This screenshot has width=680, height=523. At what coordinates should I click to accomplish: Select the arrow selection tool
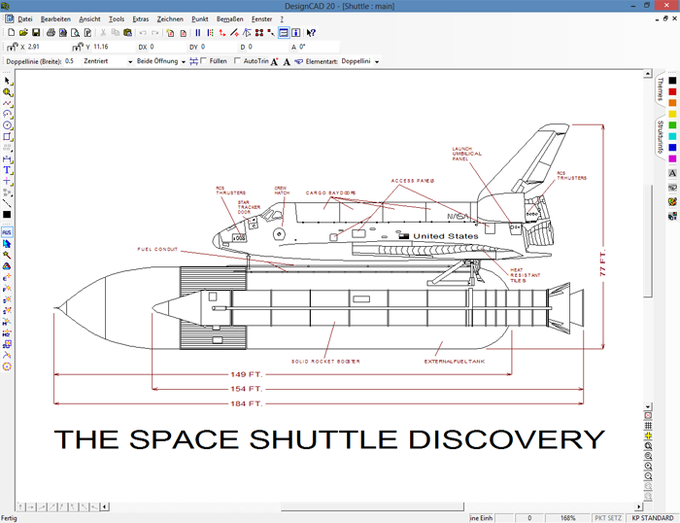pyautogui.click(x=7, y=81)
